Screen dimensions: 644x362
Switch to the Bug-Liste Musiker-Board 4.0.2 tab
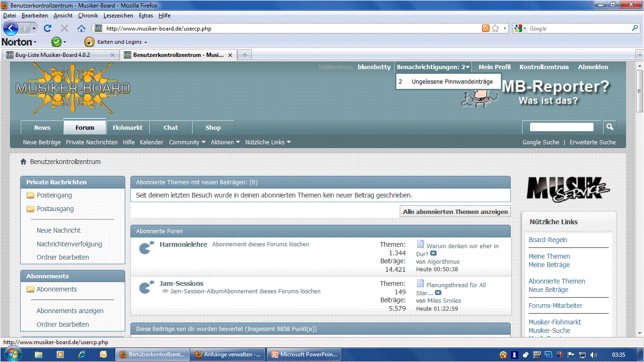(60, 55)
